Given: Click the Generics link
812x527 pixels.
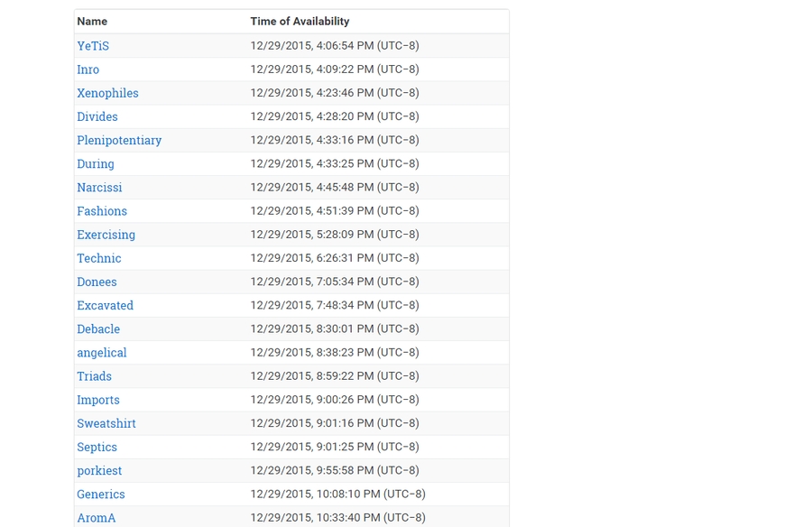Looking at the screenshot, I should point(101,494).
